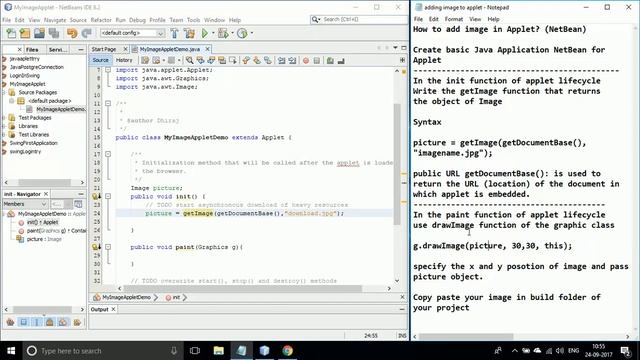This screenshot has width=640, height=360.
Task: Toggle Fully Qualified Names in Navigator
Action: tap(77, 322)
